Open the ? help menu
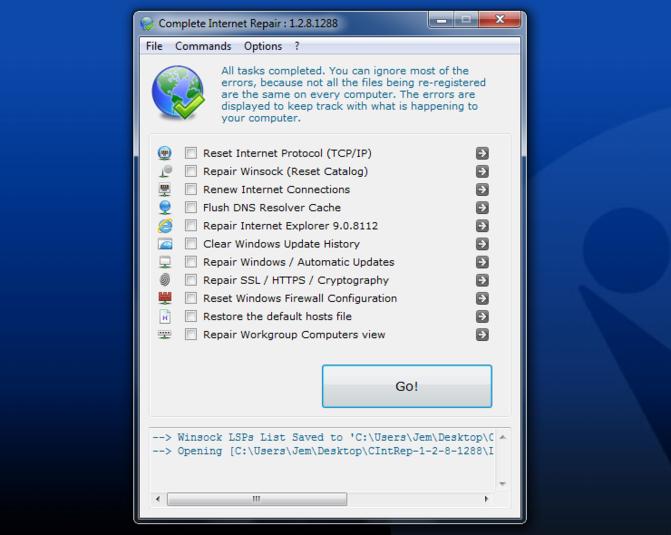 [297, 46]
